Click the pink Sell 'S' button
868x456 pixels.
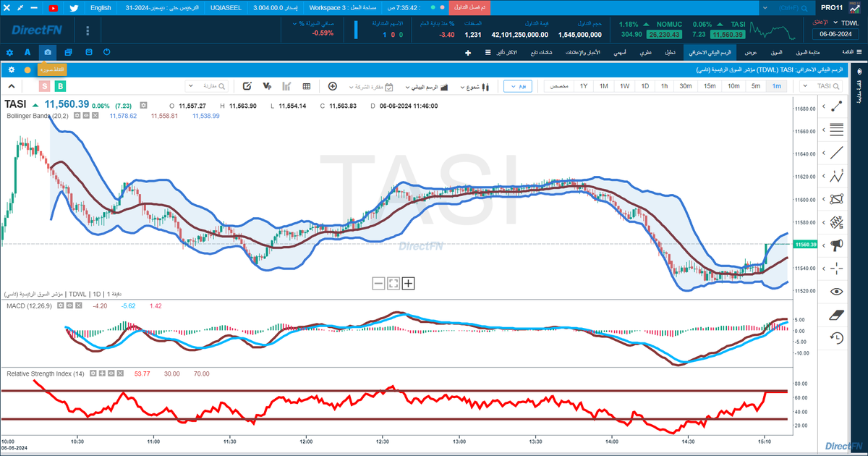(45, 86)
